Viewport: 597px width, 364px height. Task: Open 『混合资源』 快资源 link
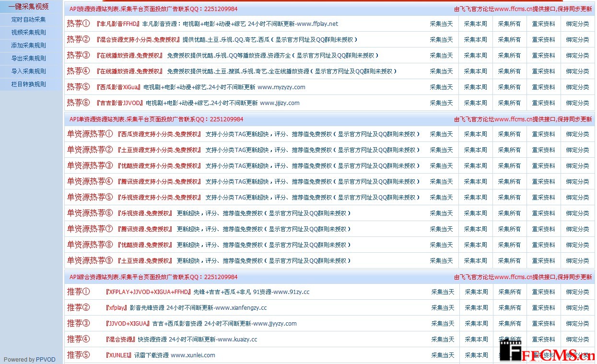[x=120, y=340]
